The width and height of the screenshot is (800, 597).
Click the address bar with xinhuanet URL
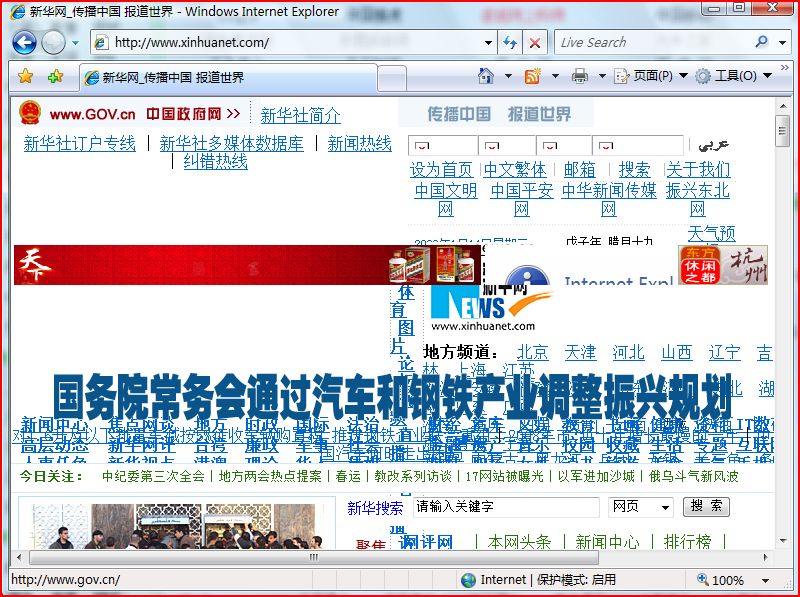[x=286, y=42]
